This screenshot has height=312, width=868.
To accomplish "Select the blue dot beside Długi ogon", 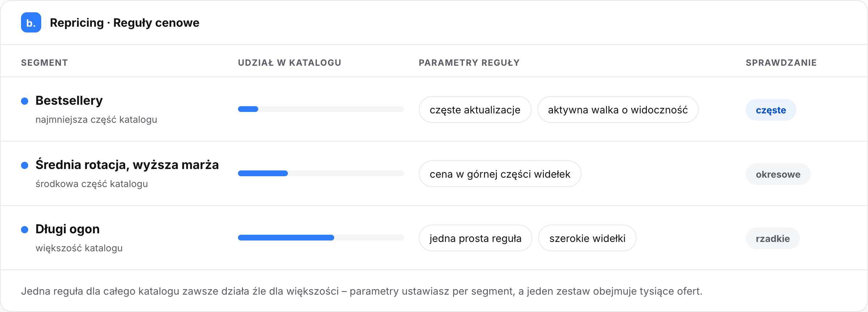I will click(25, 230).
